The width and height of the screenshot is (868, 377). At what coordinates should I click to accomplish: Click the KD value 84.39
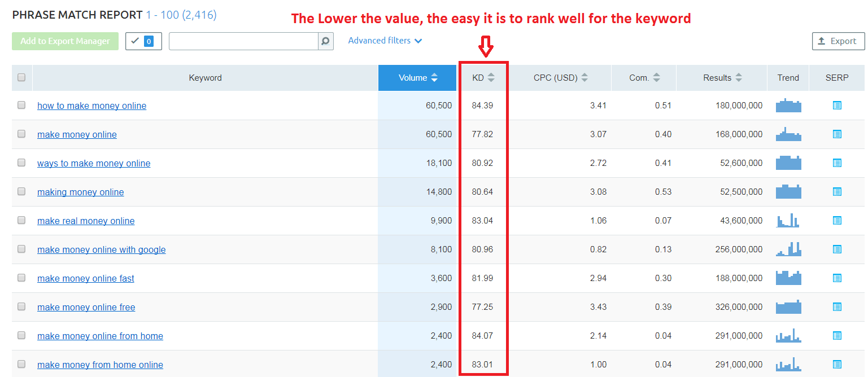click(482, 106)
